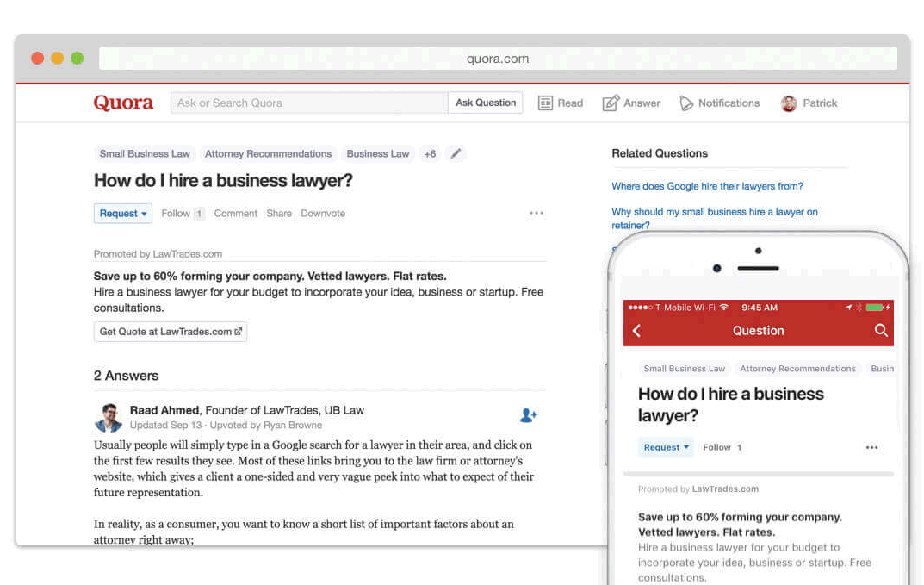Tap the phone's battery indicator
The width and height of the screenshot is (924, 585).
(x=876, y=308)
